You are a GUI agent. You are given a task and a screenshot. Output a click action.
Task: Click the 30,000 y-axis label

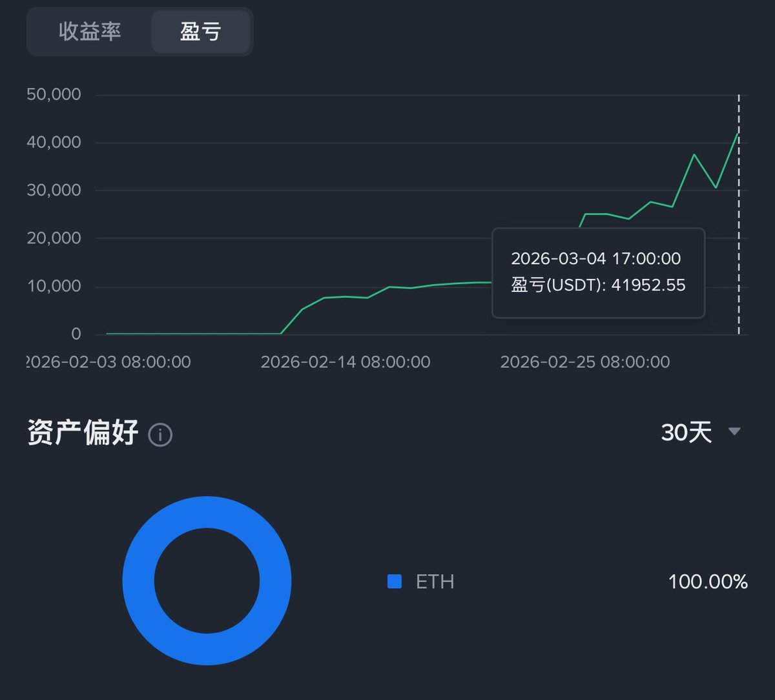[54, 190]
